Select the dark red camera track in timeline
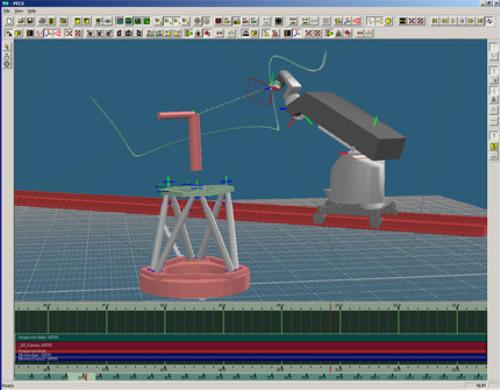 [x=251, y=345]
